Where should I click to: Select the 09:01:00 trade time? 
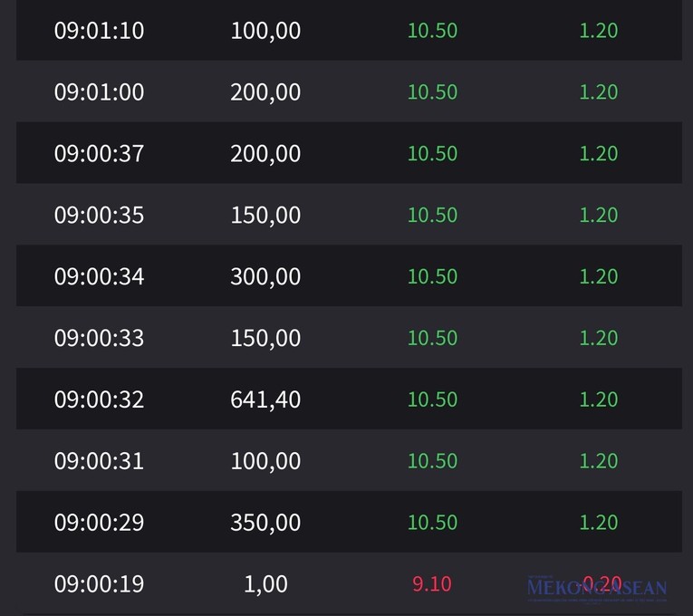[99, 92]
